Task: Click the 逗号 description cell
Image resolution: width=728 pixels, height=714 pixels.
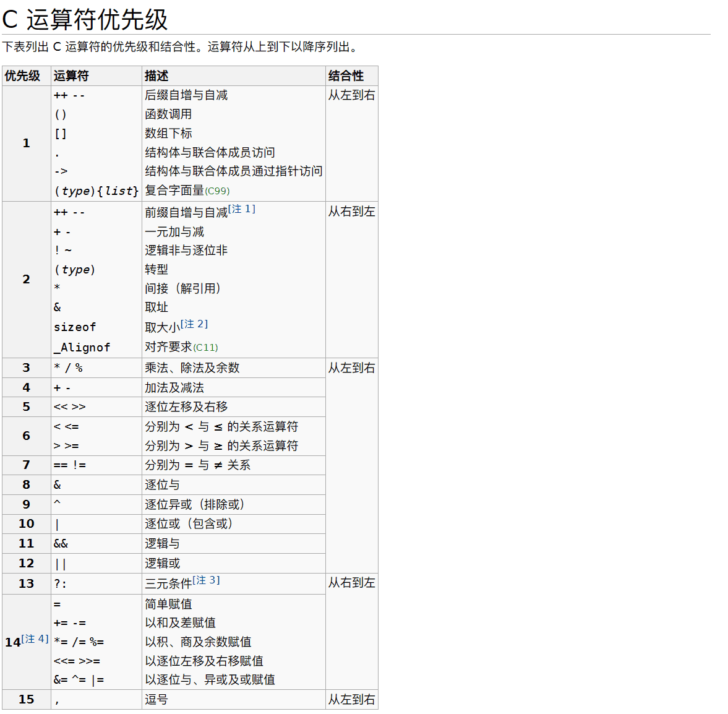Action: pyautogui.click(x=234, y=700)
